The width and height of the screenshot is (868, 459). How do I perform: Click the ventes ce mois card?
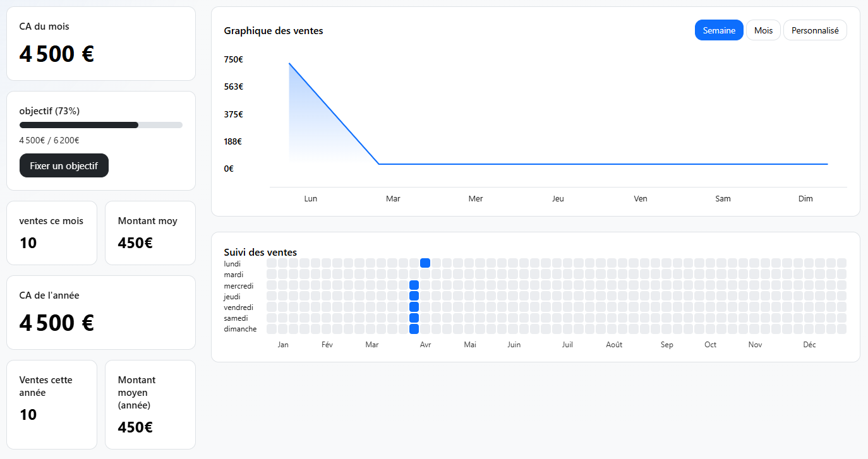tap(52, 233)
